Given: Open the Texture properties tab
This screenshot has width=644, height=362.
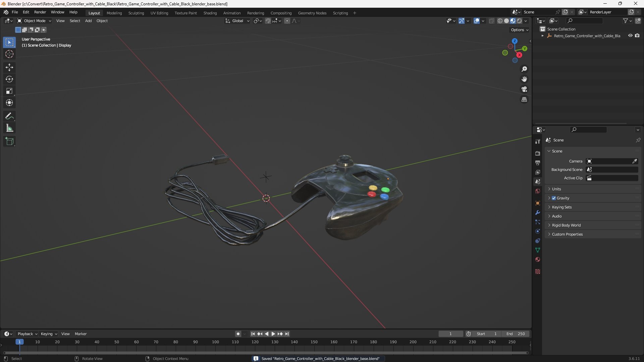Looking at the screenshot, I should (538, 271).
